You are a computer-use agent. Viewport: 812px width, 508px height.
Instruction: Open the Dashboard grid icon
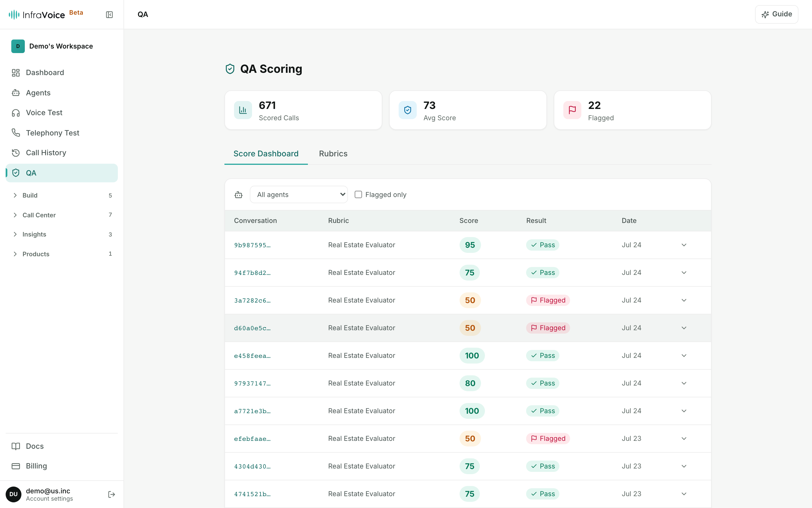tap(16, 73)
